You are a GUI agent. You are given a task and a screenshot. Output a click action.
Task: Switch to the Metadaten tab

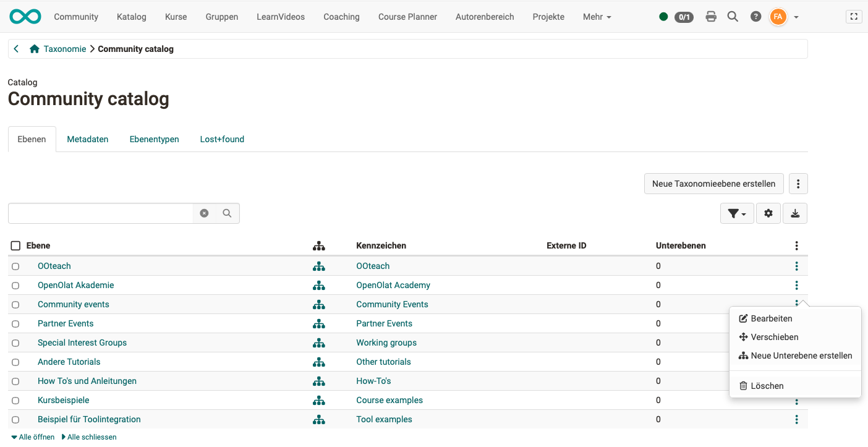tap(87, 139)
